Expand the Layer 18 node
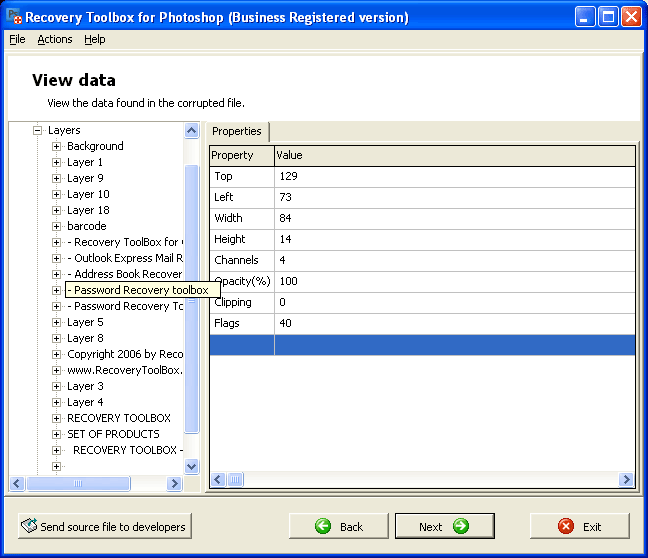Image resolution: width=648 pixels, height=558 pixels. 57,210
